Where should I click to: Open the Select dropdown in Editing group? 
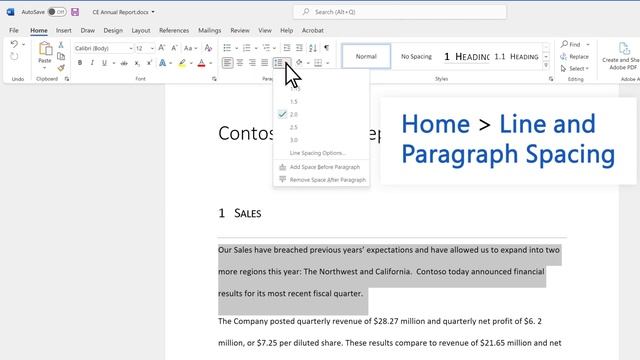575,69
